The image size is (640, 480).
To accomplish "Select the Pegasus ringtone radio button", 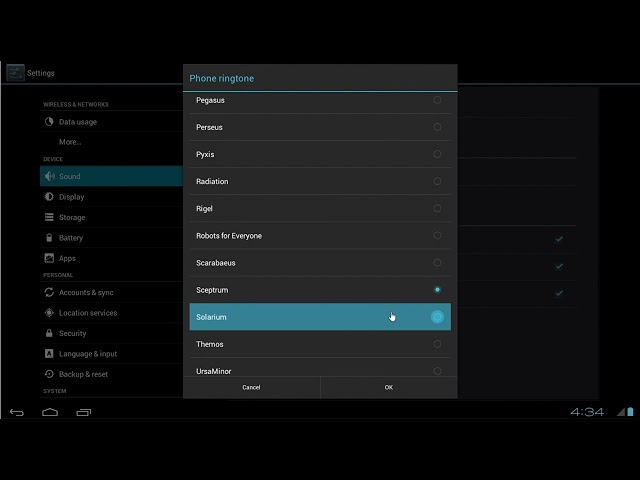I will point(437,100).
